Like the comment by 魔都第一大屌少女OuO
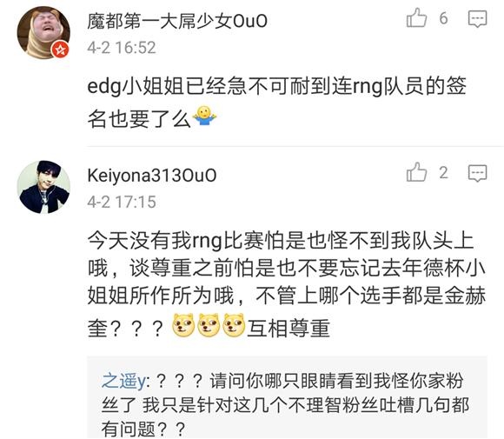 pos(416,17)
